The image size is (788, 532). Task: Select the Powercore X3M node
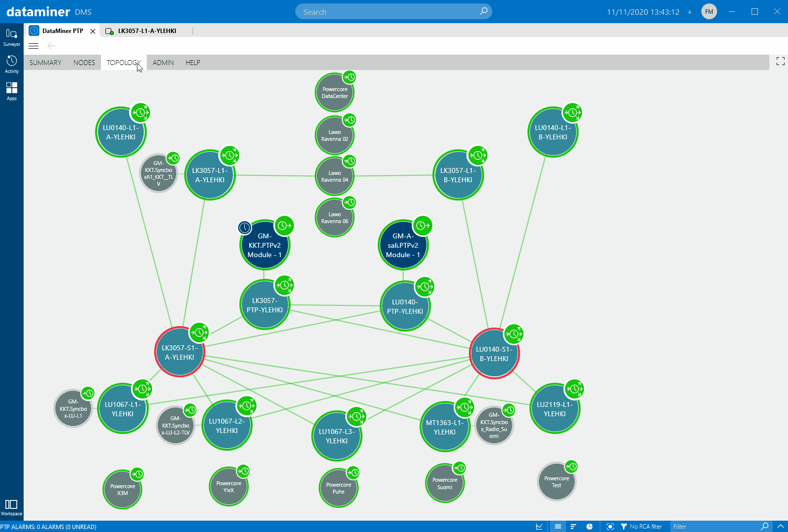click(123, 490)
